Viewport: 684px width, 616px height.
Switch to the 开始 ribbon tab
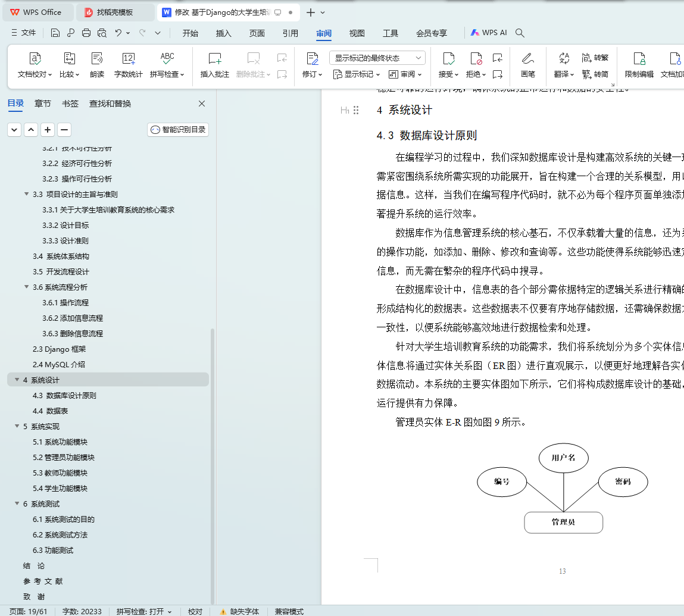coord(190,33)
